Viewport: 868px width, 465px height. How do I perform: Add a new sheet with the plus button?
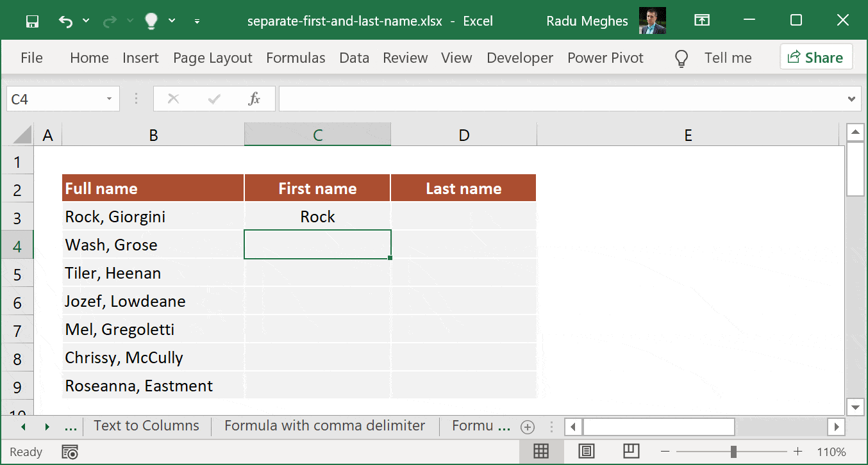(x=527, y=425)
